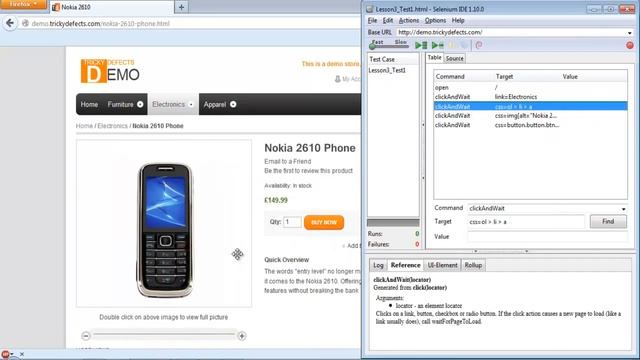Expand the Electronics plus icon
The width and height of the screenshot is (640, 360).
coord(191,104)
